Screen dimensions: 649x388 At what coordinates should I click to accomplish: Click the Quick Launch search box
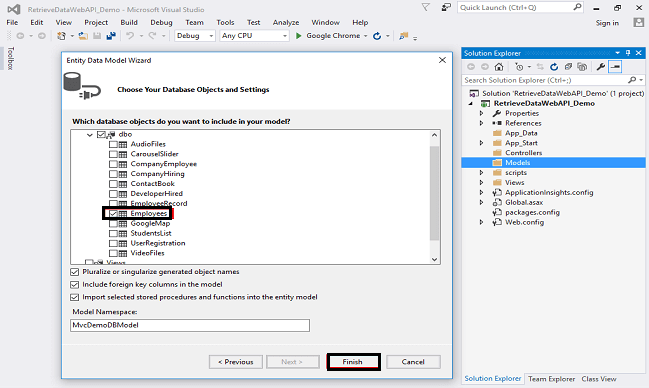coord(520,7)
